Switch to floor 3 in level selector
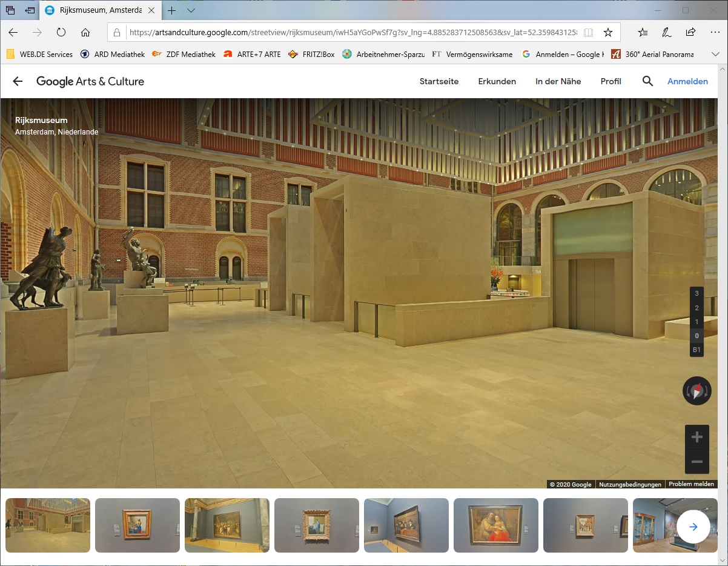 [x=697, y=293]
